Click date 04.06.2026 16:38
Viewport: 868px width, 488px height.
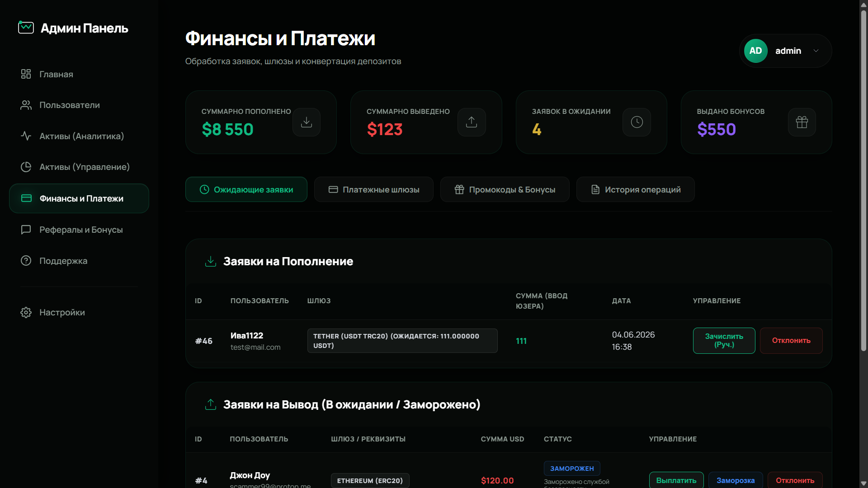coord(633,341)
